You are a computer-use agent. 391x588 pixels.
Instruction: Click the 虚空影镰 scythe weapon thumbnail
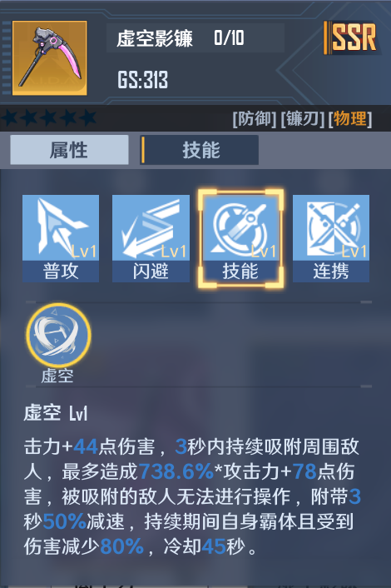pos(50,57)
